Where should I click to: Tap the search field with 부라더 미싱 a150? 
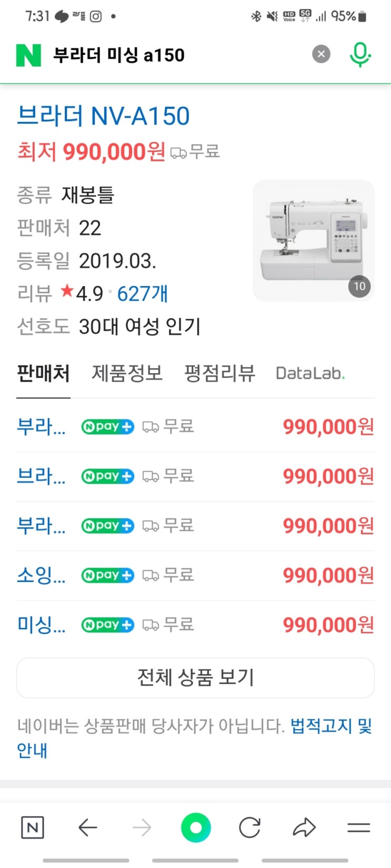[174, 55]
